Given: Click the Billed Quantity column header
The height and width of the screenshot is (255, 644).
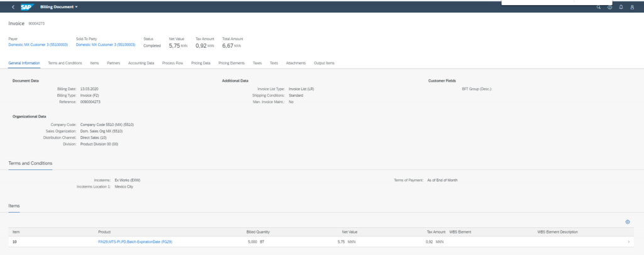Looking at the screenshot, I should coord(258,232).
